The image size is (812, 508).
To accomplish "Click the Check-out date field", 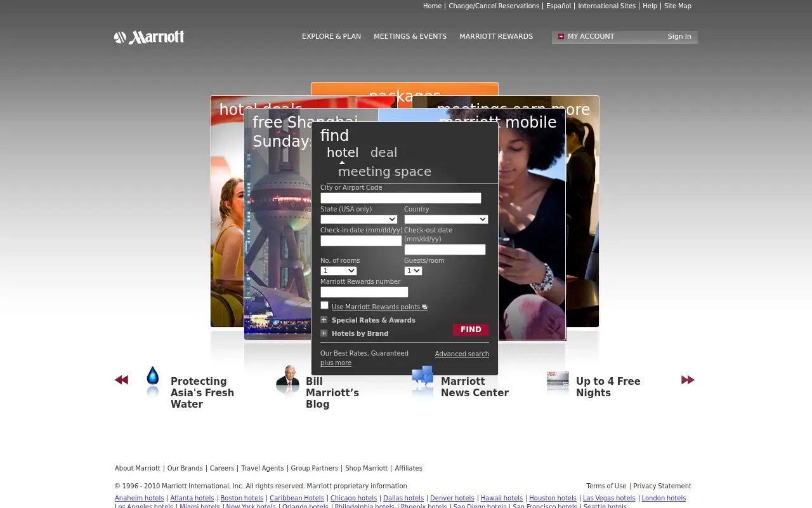I will click(x=445, y=250).
